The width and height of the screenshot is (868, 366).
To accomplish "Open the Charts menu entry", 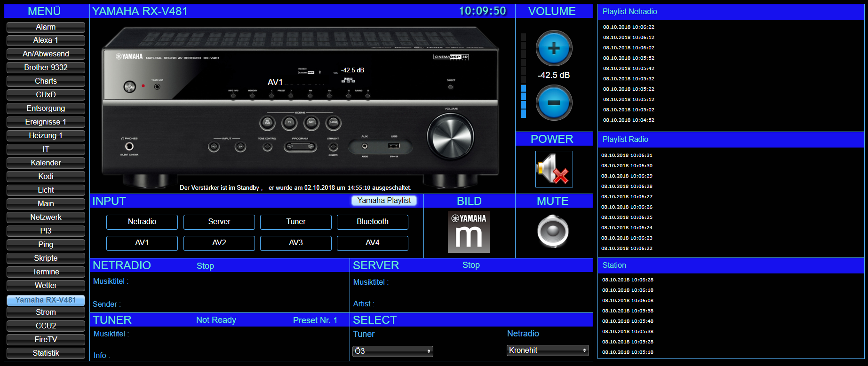I will pyautogui.click(x=46, y=81).
